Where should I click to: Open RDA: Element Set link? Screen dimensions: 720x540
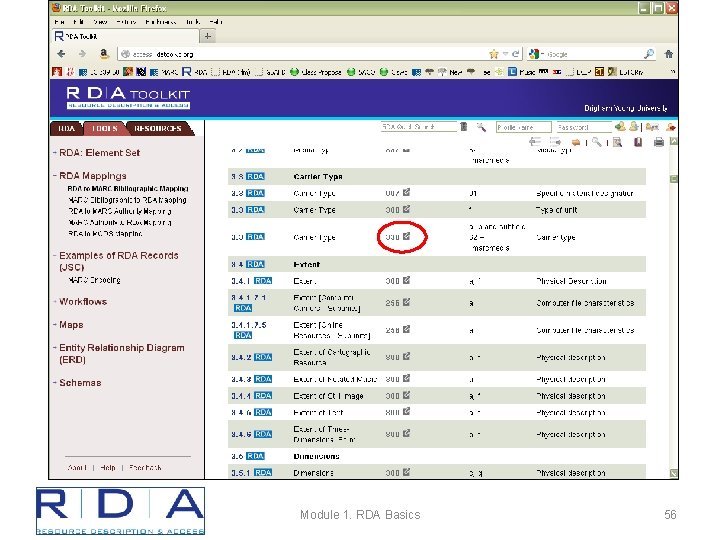pos(100,153)
